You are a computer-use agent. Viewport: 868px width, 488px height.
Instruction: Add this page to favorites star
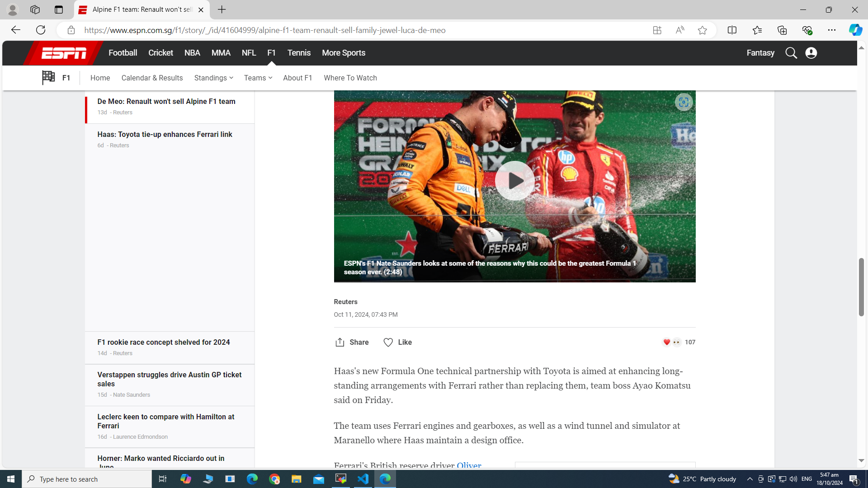(x=702, y=30)
